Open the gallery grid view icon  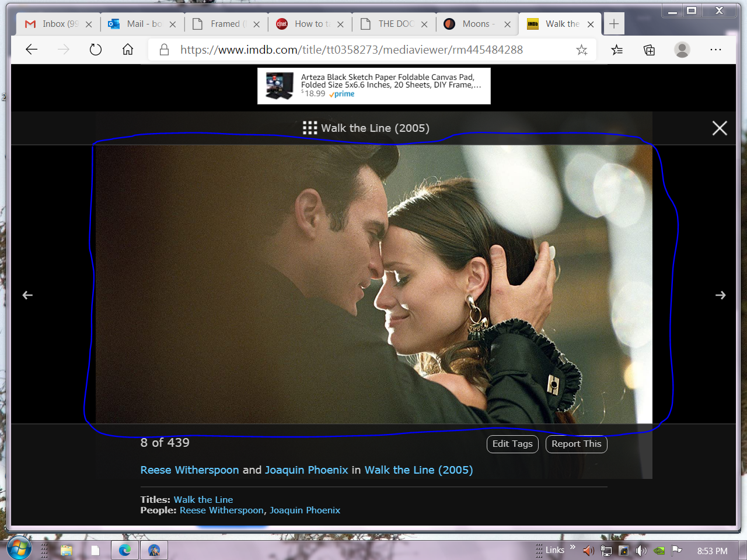pos(310,128)
